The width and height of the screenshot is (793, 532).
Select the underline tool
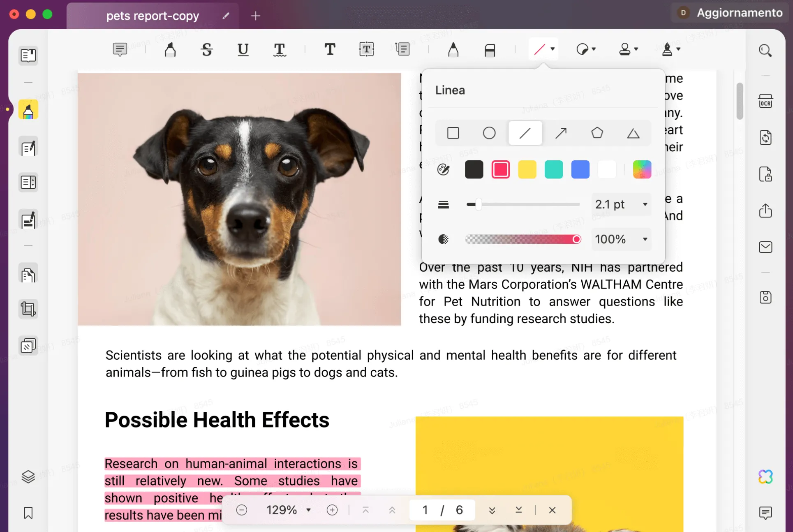pos(243,49)
